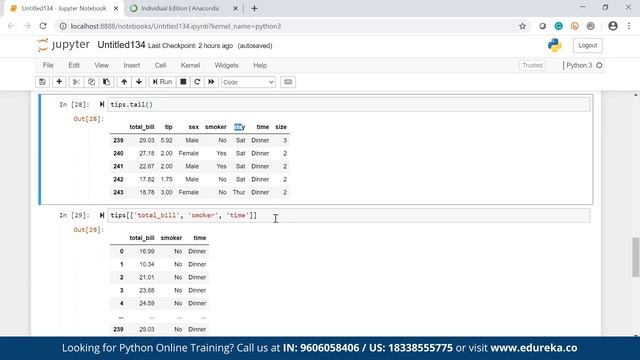This screenshot has height=360, width=640.
Task: Click Last Checkpoint 2 hours ago text
Action: pos(190,46)
